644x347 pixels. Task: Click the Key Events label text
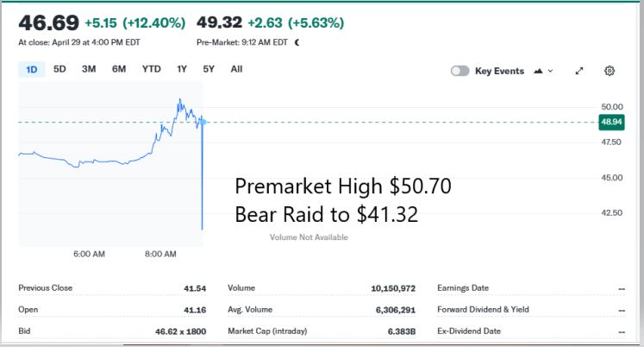(499, 71)
